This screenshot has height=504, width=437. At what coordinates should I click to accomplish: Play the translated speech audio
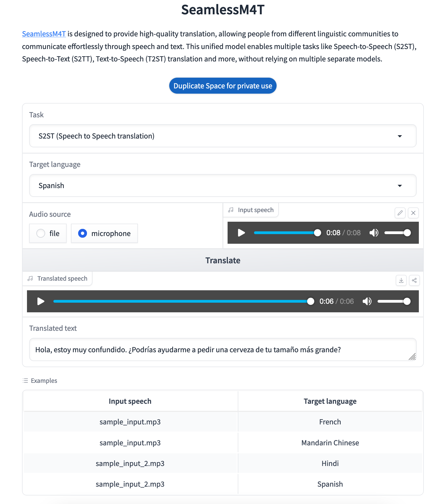coord(41,301)
